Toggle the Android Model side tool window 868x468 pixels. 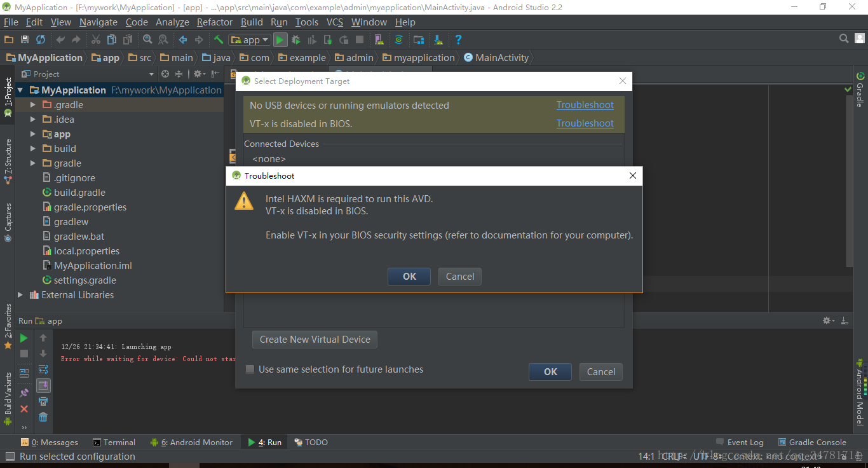[860, 392]
